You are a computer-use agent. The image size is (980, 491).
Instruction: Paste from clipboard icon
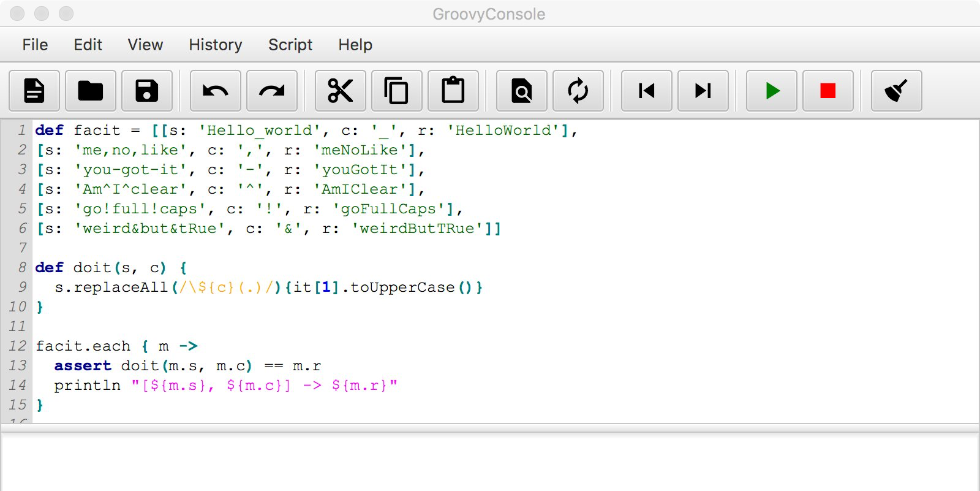click(453, 91)
